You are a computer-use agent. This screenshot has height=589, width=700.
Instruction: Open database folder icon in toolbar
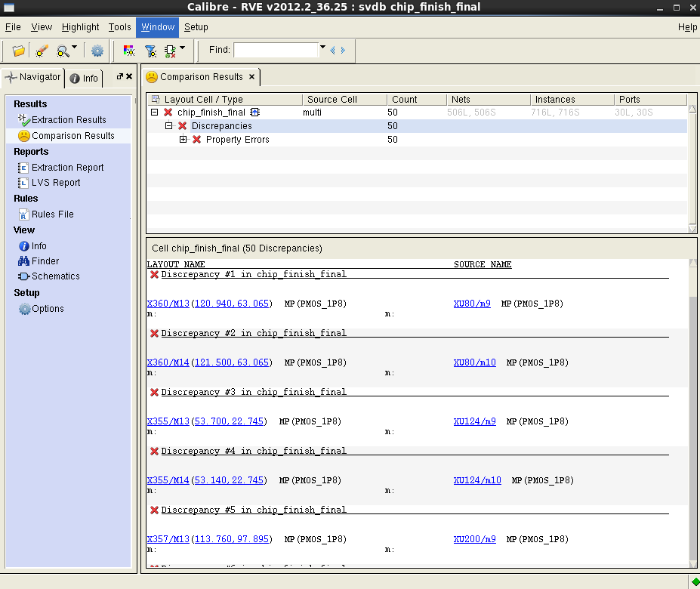point(19,51)
